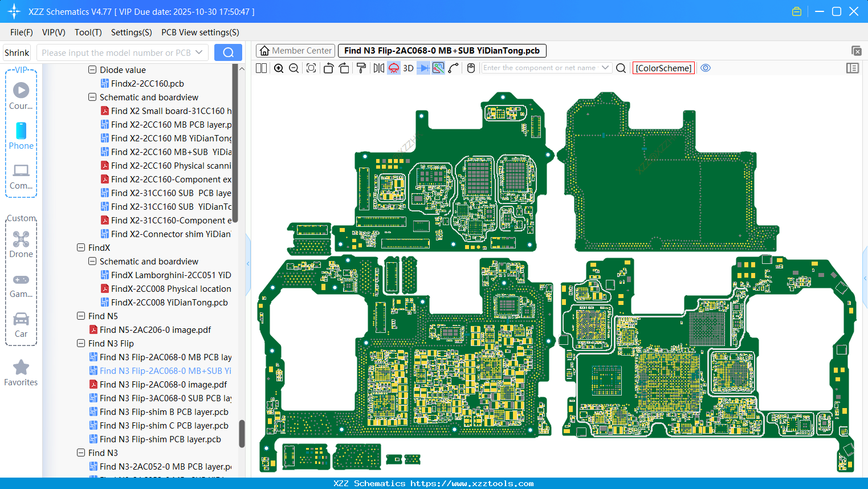Toggle the net routing highlight button
The width and height of the screenshot is (868, 489).
[438, 68]
